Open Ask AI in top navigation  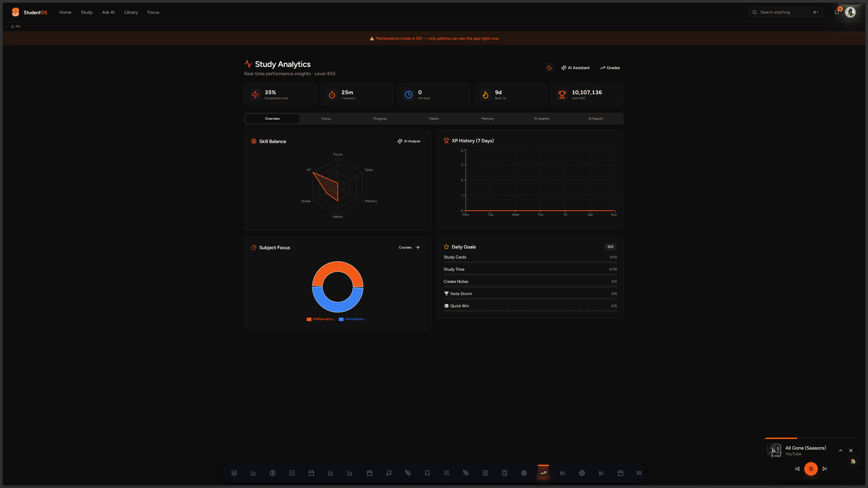click(108, 12)
